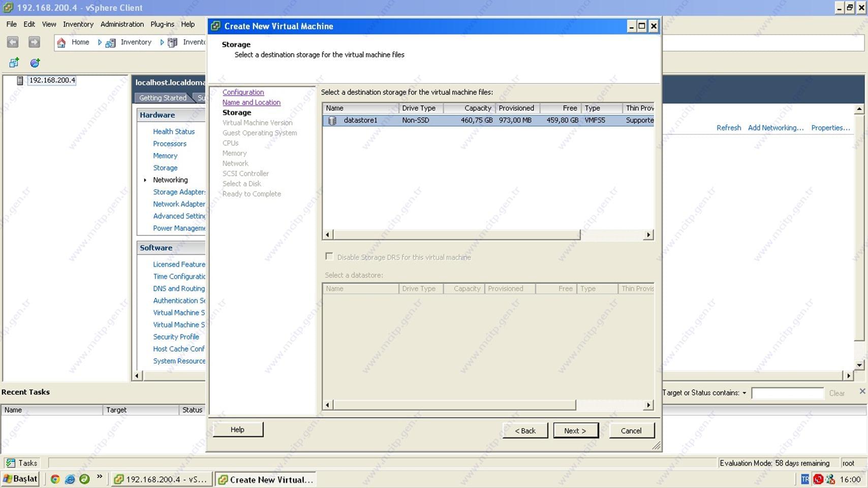Click the Target or Status filter field
Image resolution: width=868 pixels, height=488 pixels.
tap(787, 393)
